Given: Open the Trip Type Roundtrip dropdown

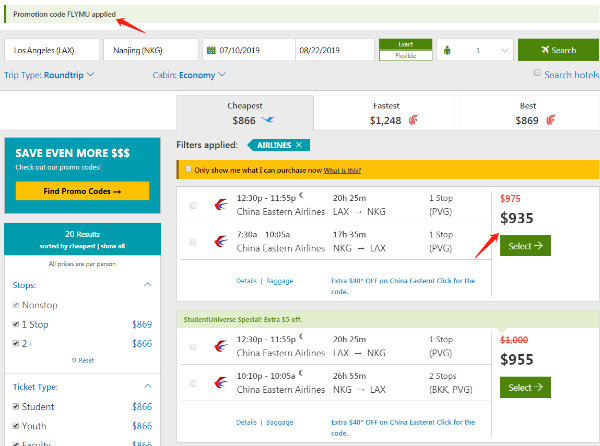Looking at the screenshot, I should [x=49, y=75].
